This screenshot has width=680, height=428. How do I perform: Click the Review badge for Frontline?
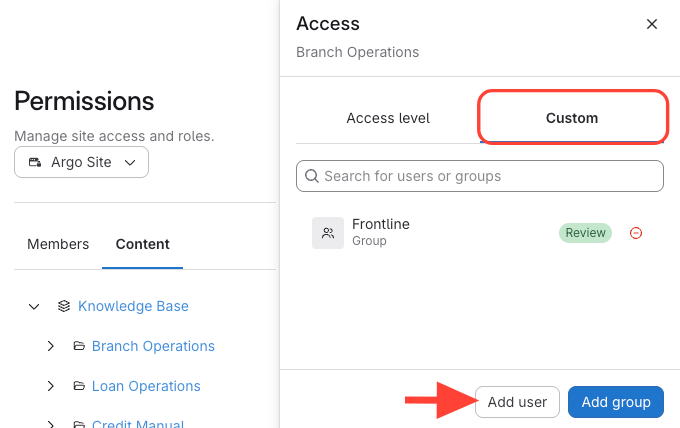point(585,233)
